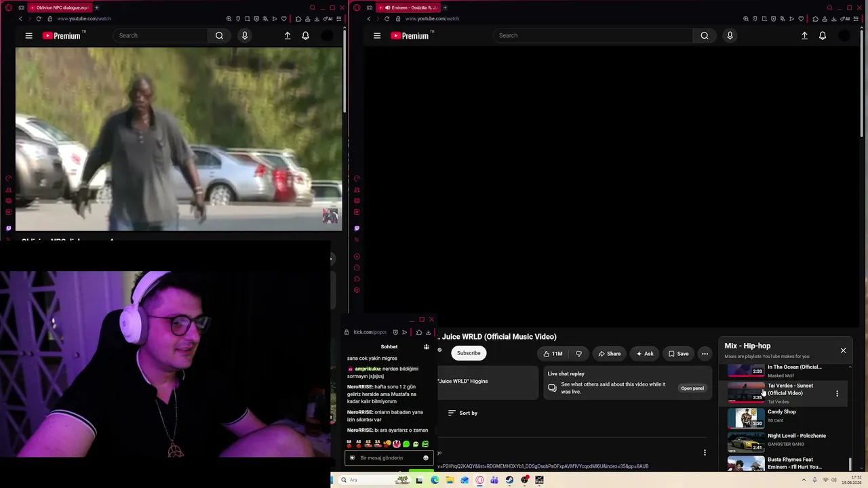Bookmark page with heart icon in Eminem window
The width and height of the screenshot is (868, 488).
[801, 19]
